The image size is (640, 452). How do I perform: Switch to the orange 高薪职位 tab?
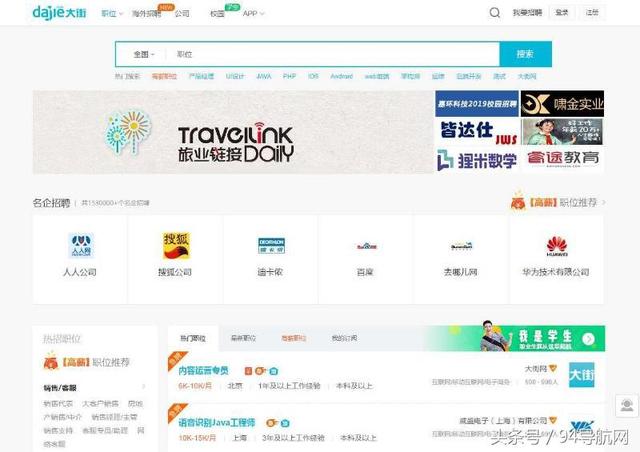(x=293, y=338)
